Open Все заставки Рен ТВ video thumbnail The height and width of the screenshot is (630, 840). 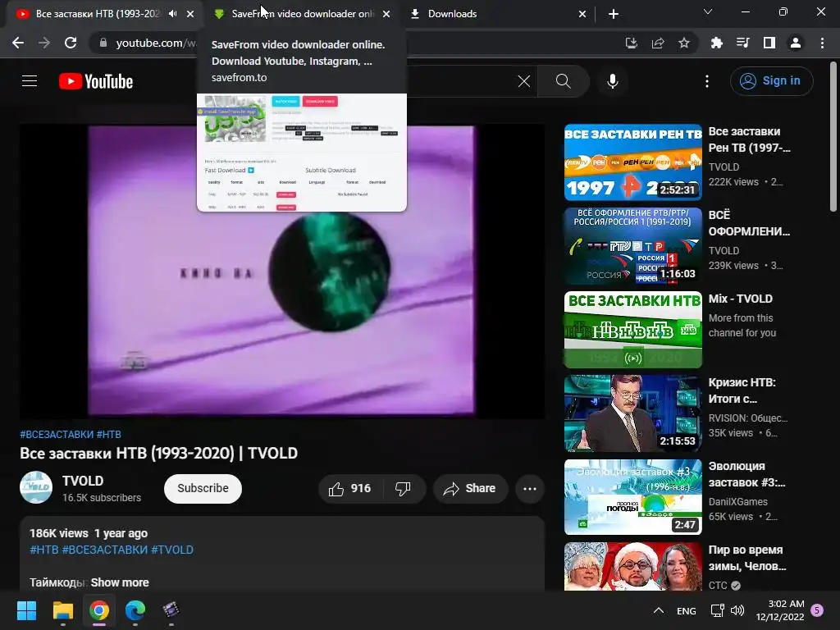pyautogui.click(x=632, y=162)
